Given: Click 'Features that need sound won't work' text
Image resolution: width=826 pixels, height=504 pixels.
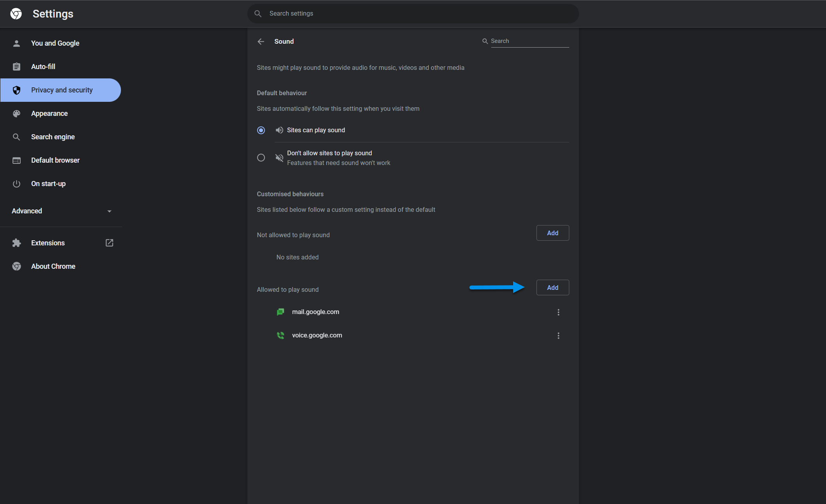Looking at the screenshot, I should tap(339, 163).
